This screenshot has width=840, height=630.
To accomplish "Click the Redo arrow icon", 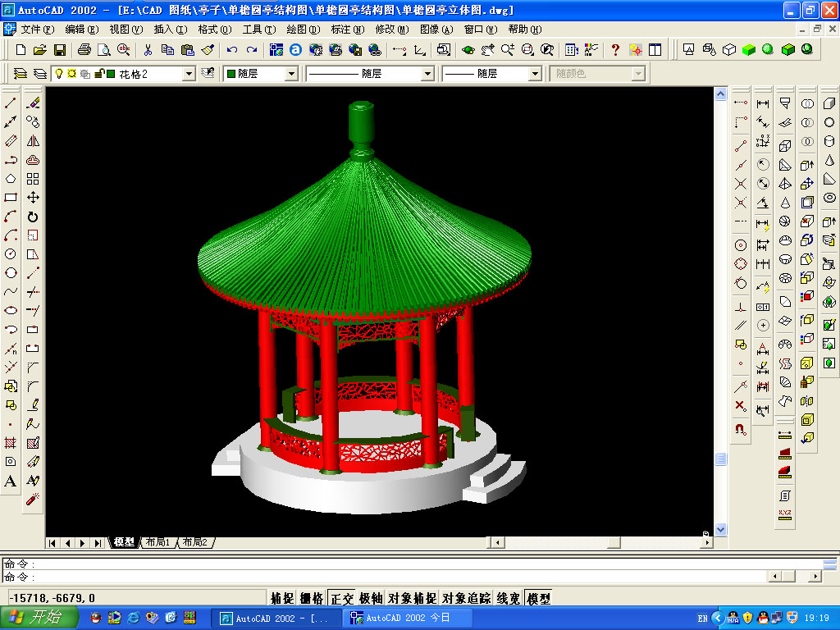I will 252,50.
